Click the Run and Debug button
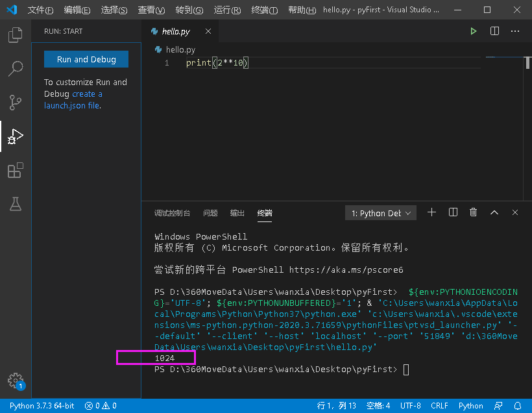This screenshot has height=413, width=532. (x=86, y=58)
